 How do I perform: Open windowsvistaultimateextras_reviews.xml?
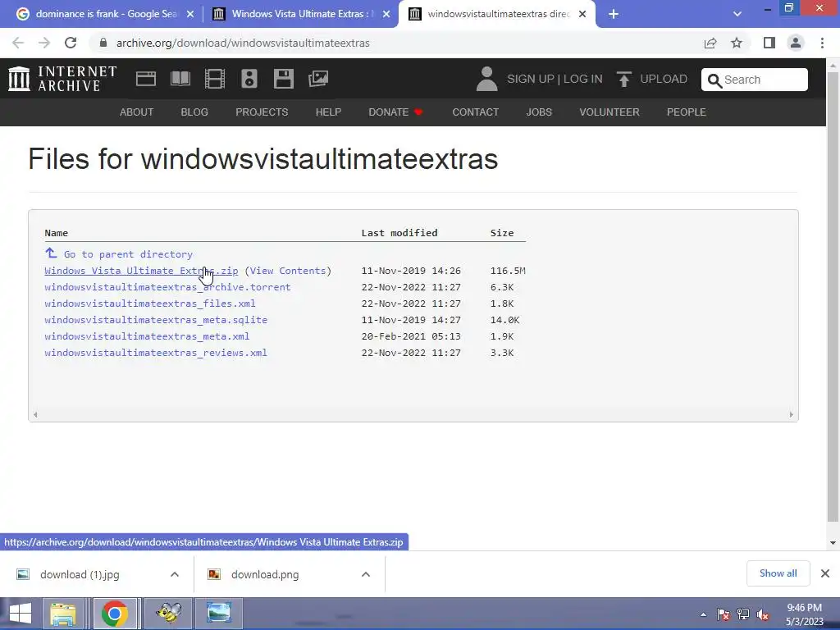coord(156,353)
